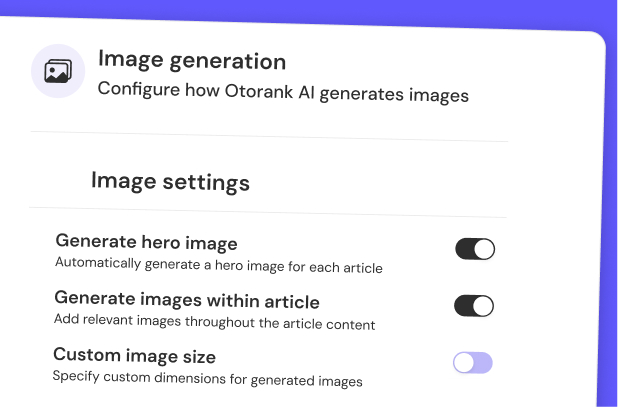The width and height of the screenshot is (618, 407).
Task: Turn off Generate images within article switch
Action: tap(475, 306)
